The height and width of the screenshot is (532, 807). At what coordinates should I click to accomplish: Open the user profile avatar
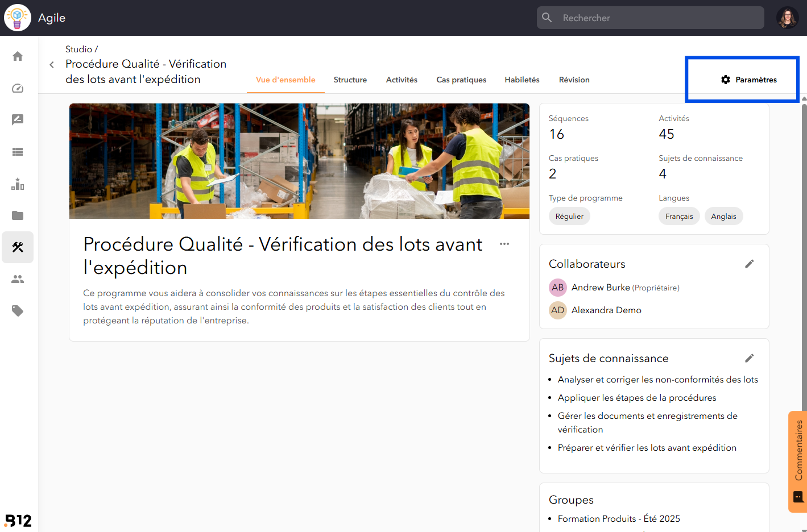788,18
